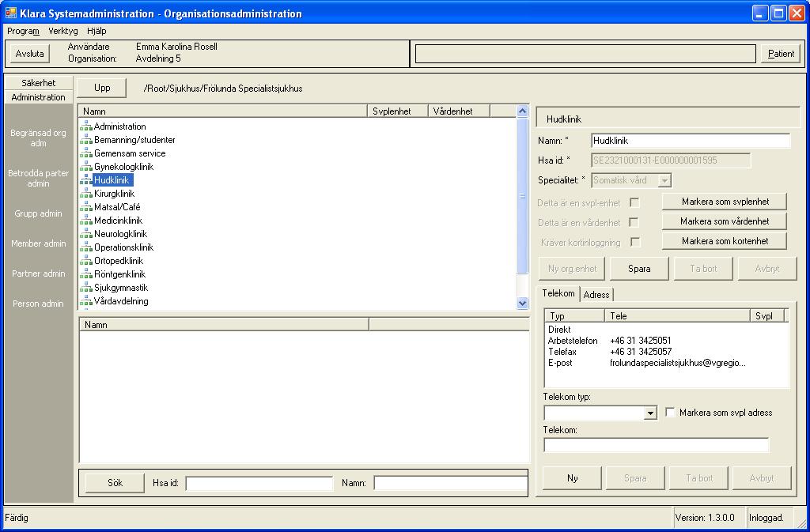Click the org icon beside Röntgenklinik
The image size is (810, 532).
coord(85,274)
